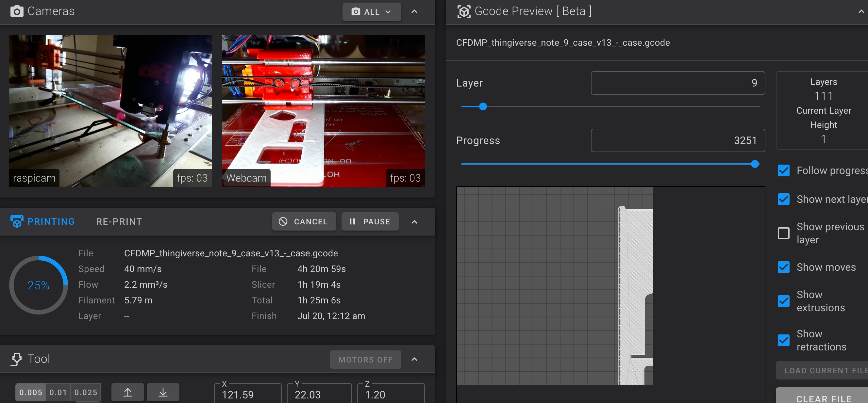This screenshot has height=403, width=868.
Task: Click the cube icon next to PRINTING label
Action: [x=17, y=221]
